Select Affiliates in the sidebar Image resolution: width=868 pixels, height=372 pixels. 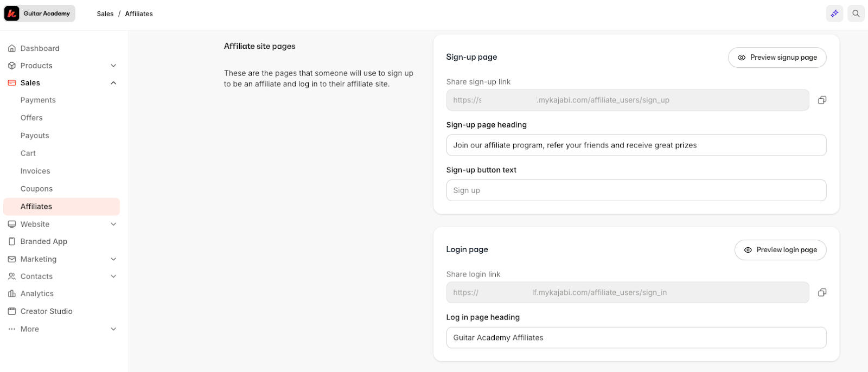point(61,207)
